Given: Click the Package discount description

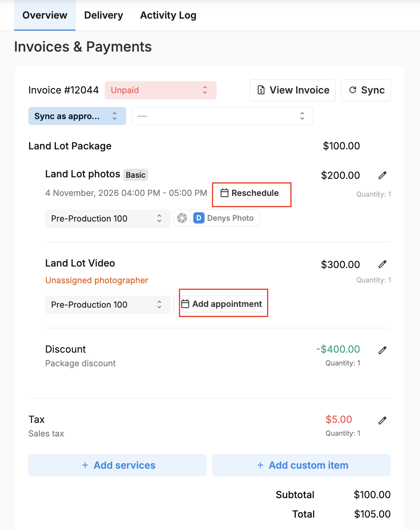Looking at the screenshot, I should (80, 363).
